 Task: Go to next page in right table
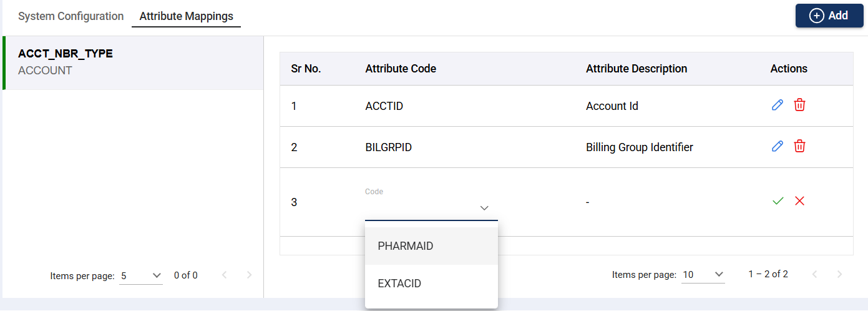point(839,274)
